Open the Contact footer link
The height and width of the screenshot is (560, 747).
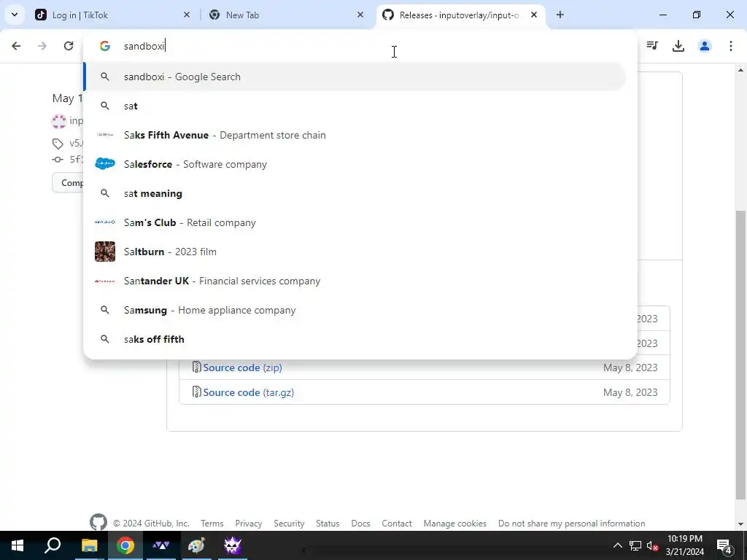tap(397, 524)
